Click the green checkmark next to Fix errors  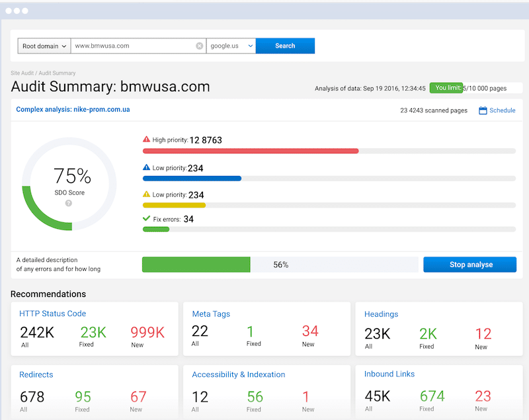[x=146, y=219]
